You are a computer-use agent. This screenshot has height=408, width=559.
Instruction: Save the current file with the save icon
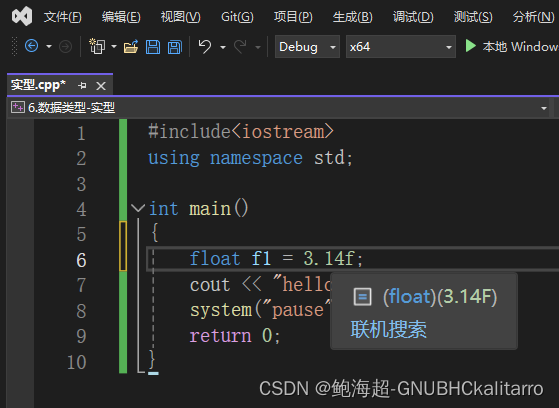click(153, 47)
